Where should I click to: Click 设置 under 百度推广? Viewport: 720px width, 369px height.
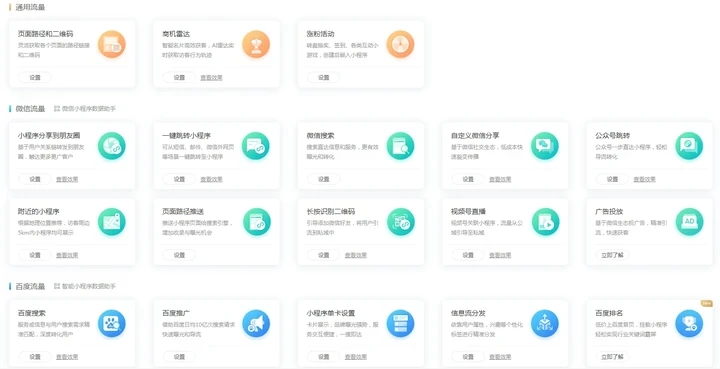(179, 357)
